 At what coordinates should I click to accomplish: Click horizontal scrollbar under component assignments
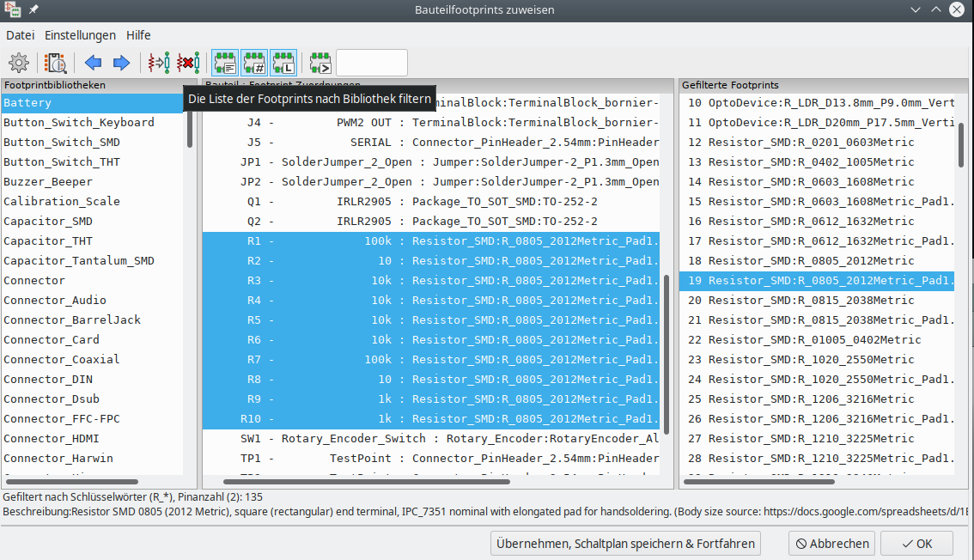[x=367, y=482]
